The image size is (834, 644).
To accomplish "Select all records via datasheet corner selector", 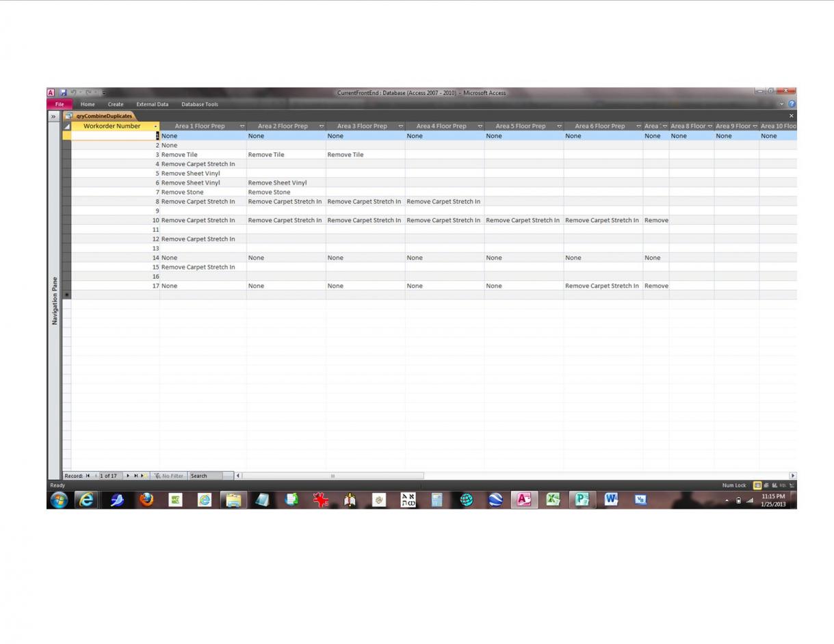I will coord(67,126).
